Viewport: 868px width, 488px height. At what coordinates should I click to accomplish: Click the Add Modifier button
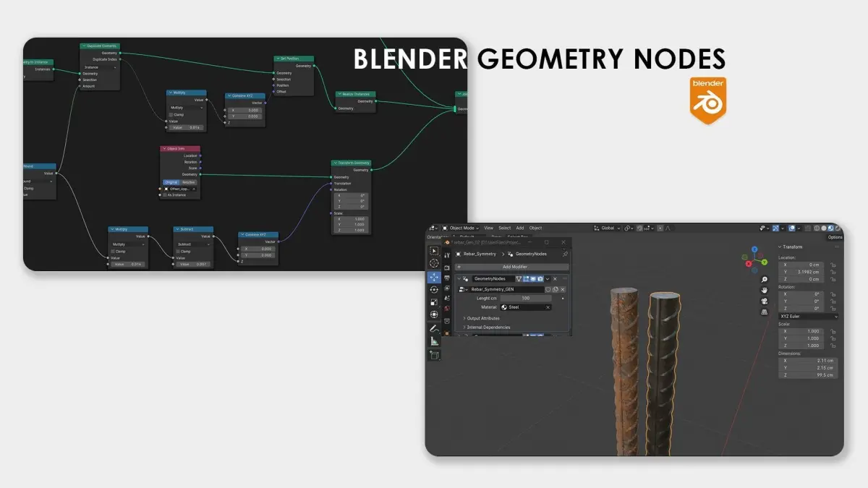click(514, 267)
